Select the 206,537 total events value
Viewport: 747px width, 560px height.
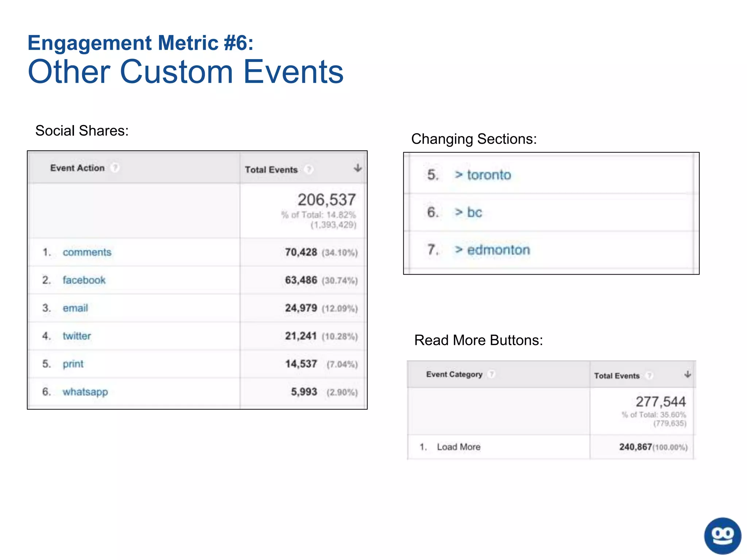click(326, 200)
